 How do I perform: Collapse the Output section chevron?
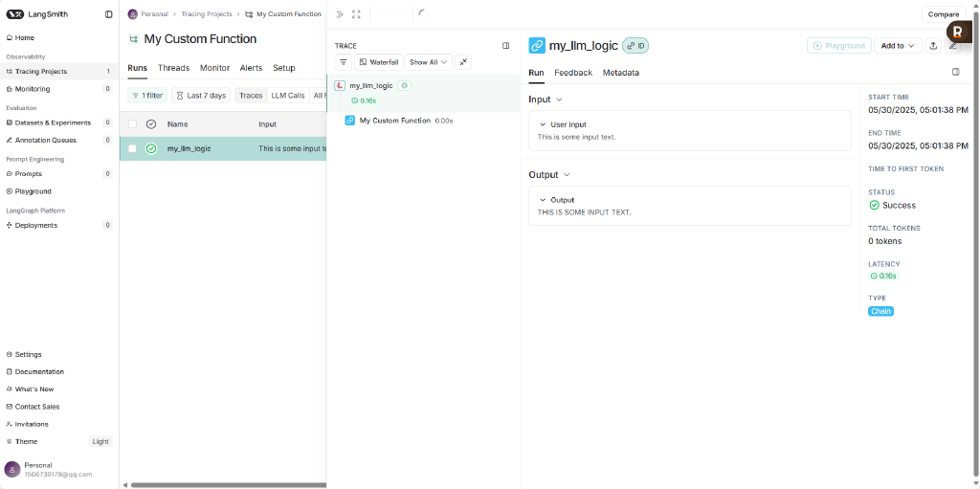(x=567, y=175)
